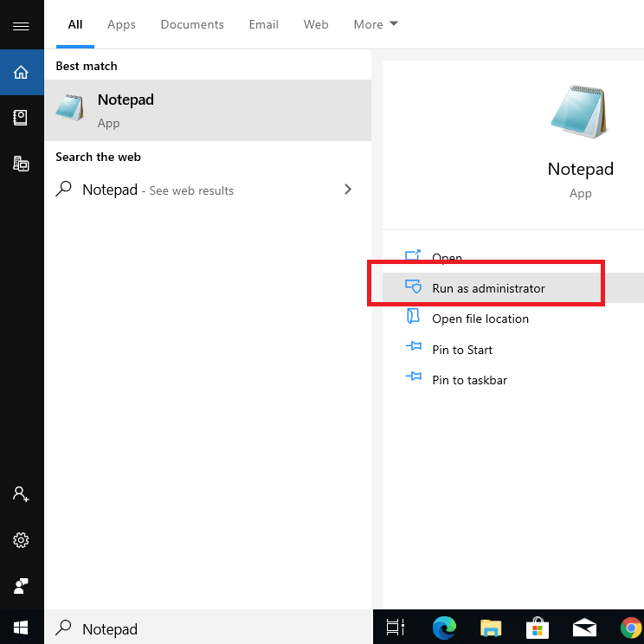Open the Settings gear icon
Viewport: 644px width, 644px height.
click(22, 540)
